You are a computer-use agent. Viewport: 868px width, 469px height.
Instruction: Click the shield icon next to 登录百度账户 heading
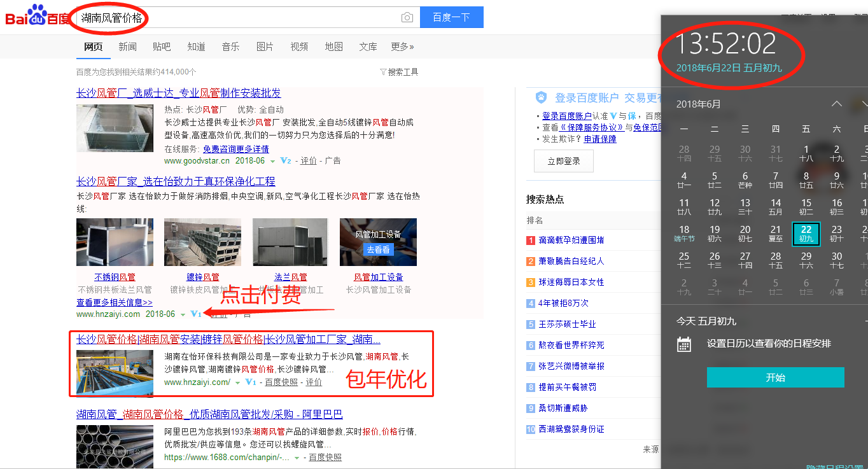tap(542, 97)
